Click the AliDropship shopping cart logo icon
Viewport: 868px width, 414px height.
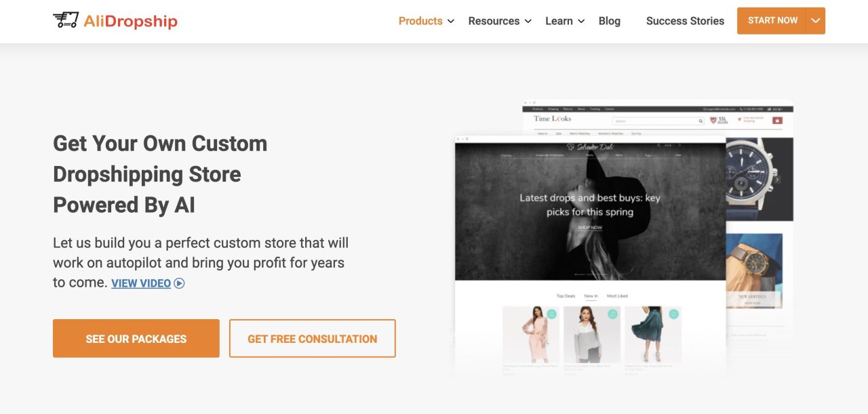point(66,20)
